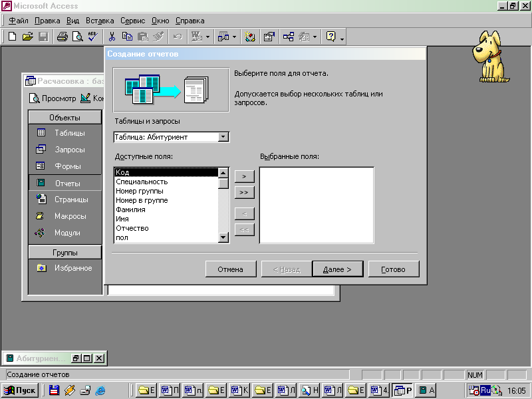Add all fields with >> button

click(x=244, y=192)
